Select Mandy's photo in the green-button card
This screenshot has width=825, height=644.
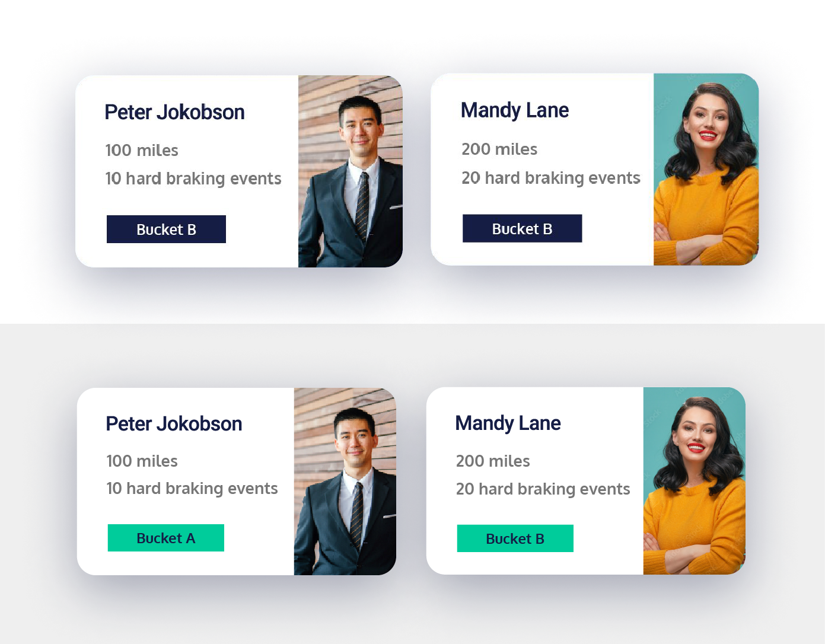point(694,481)
